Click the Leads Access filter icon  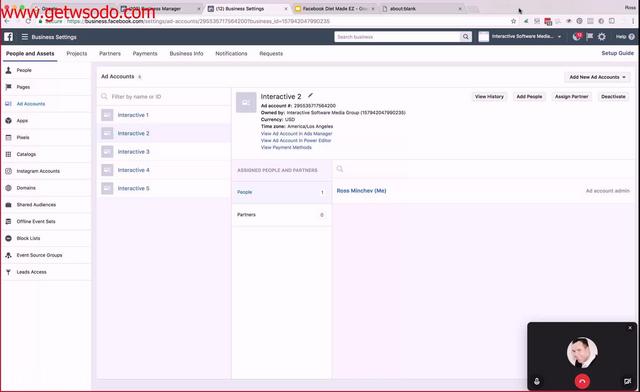(8, 272)
